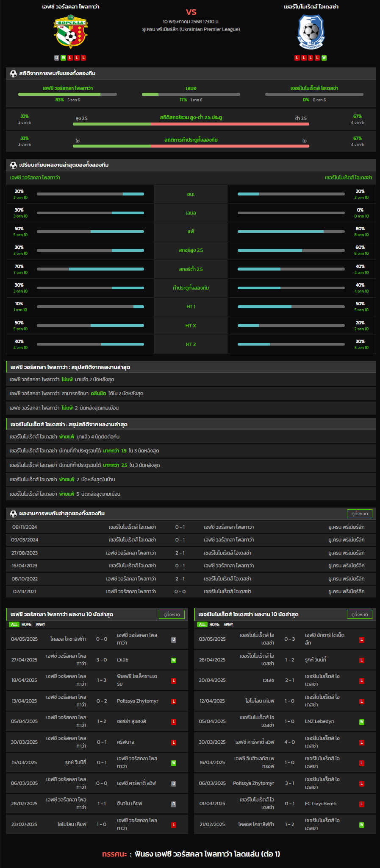
Task: Click W result badge for LNZ Lebedyn match
Action: click(x=362, y=722)
